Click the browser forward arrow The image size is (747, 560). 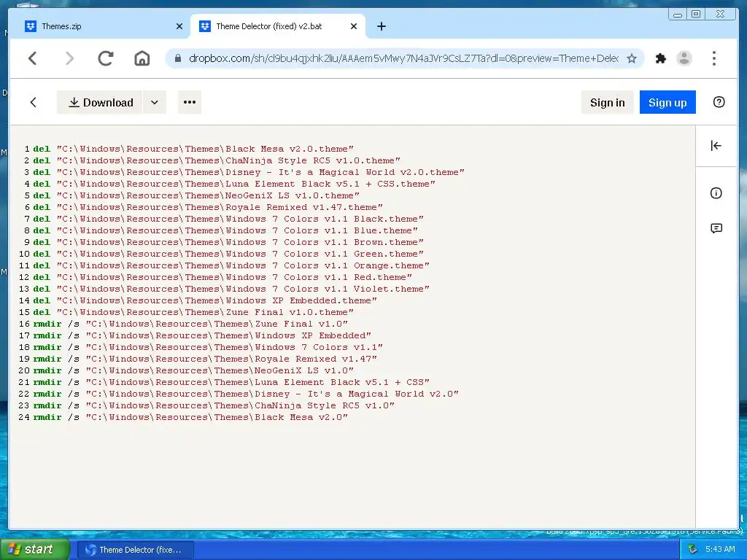pyautogui.click(x=69, y=58)
